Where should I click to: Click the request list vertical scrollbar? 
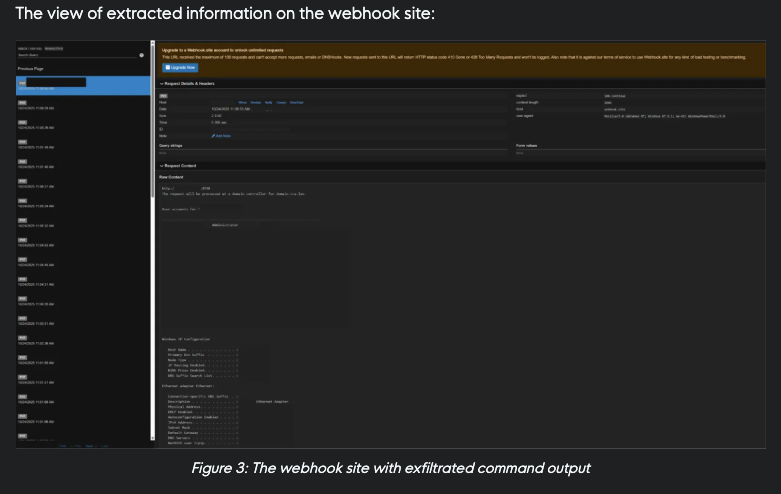[152, 242]
